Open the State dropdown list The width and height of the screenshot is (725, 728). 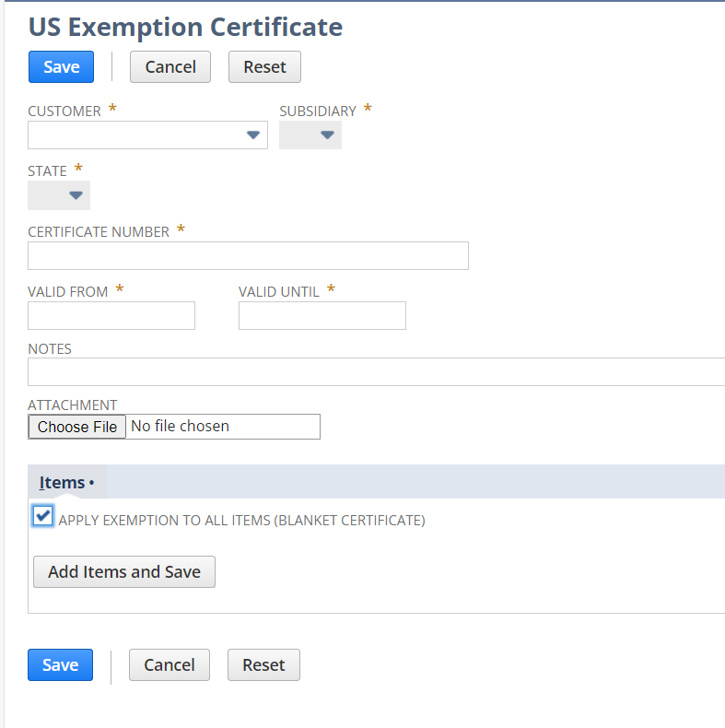click(x=59, y=195)
